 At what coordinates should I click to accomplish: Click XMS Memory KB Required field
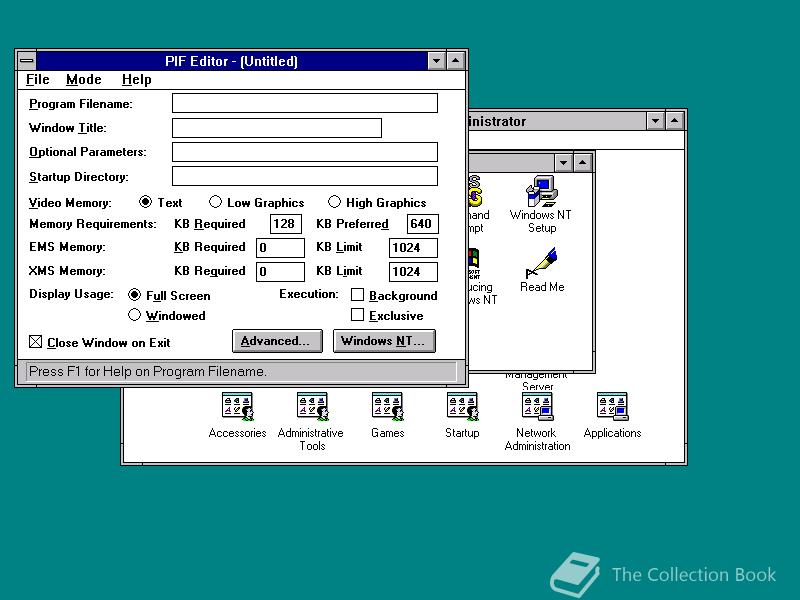(280, 271)
